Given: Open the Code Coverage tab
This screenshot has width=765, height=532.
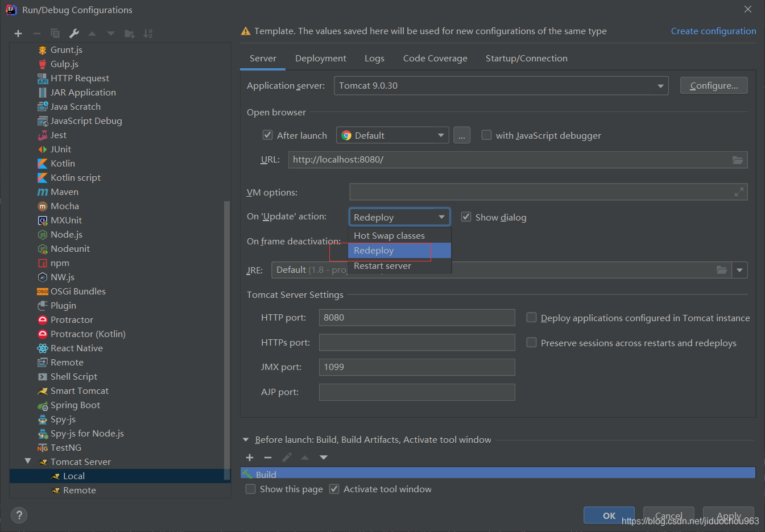Looking at the screenshot, I should click(x=435, y=59).
